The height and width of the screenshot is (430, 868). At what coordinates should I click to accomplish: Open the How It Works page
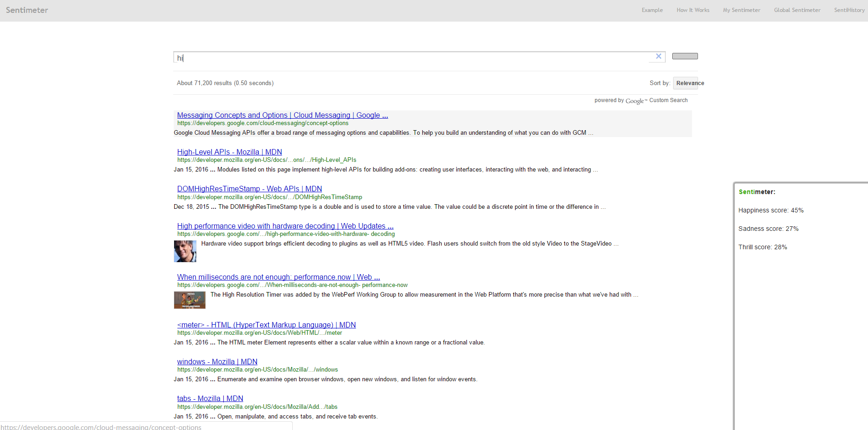[693, 10]
